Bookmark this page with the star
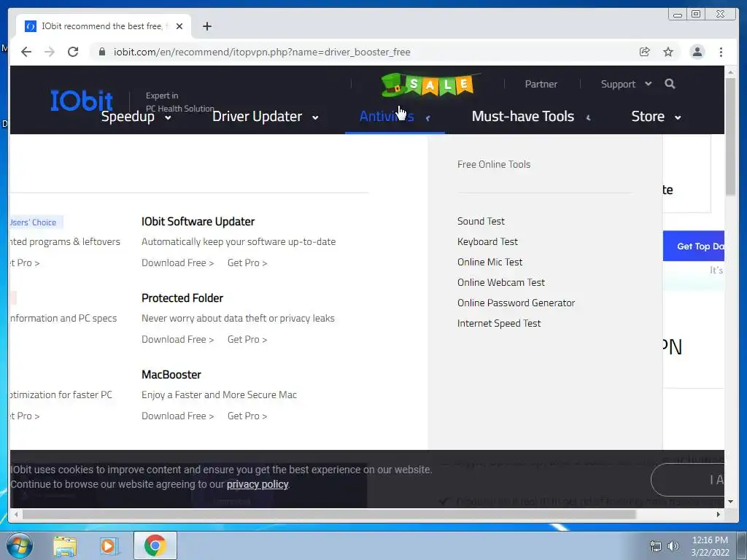 pos(668,52)
